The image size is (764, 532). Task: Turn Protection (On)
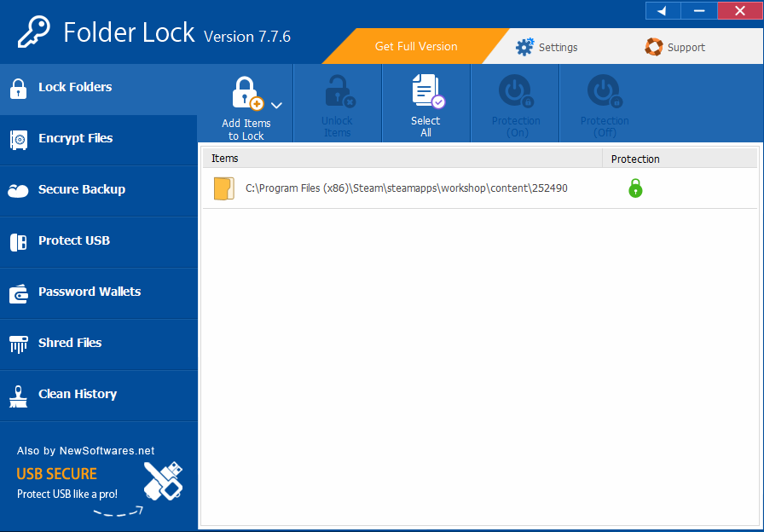coord(516,104)
